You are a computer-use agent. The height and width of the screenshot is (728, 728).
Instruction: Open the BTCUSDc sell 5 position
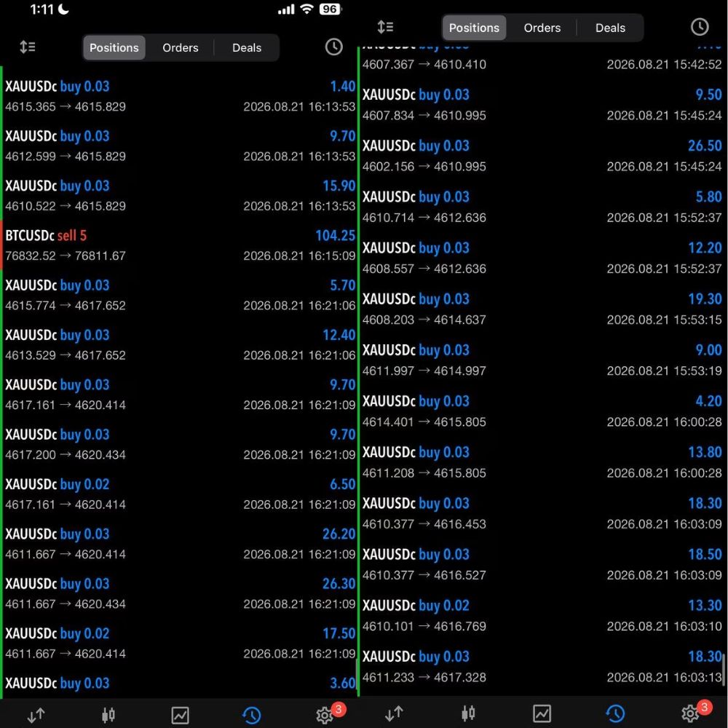pyautogui.click(x=179, y=245)
